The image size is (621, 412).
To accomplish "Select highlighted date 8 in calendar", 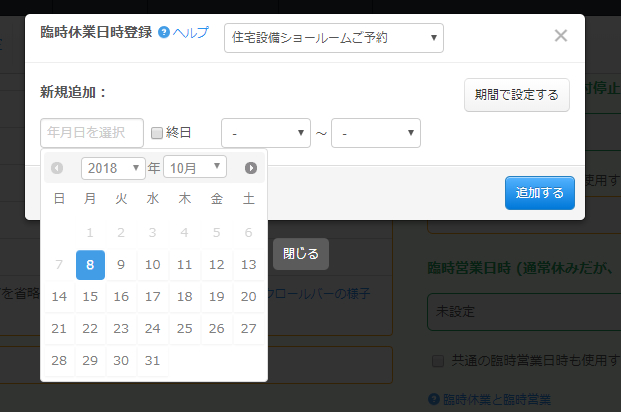I will [x=90, y=265].
